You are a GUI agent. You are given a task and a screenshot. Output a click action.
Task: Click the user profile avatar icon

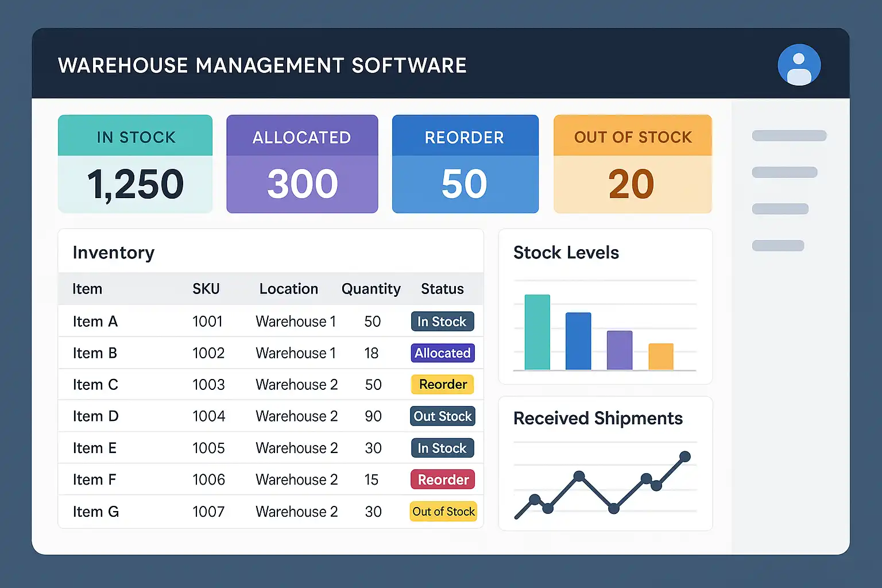click(799, 65)
